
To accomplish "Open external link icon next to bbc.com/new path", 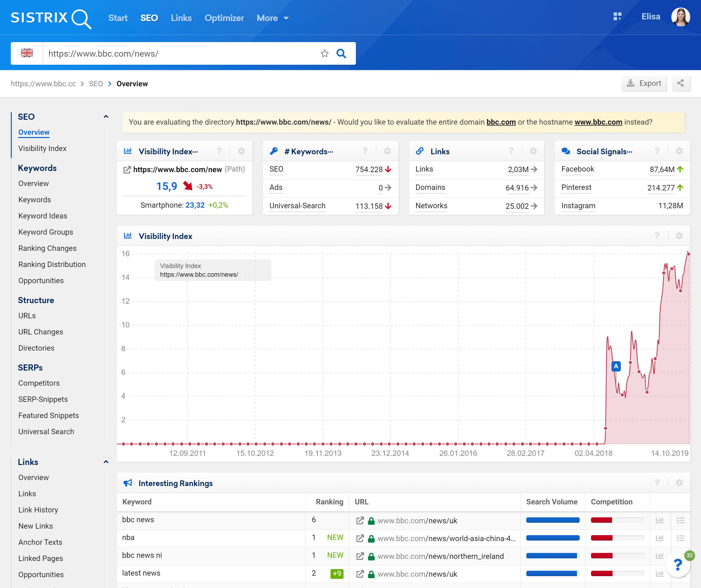I will tap(127, 170).
